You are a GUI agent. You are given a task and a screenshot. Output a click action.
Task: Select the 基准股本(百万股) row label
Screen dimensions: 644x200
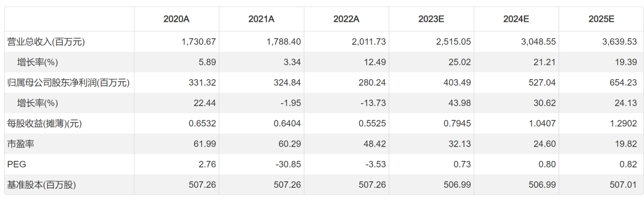pyautogui.click(x=41, y=185)
